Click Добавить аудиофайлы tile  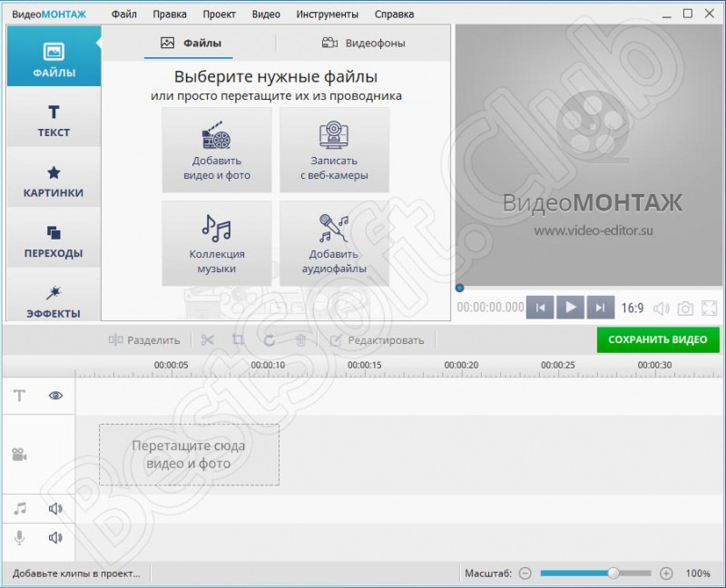click(x=334, y=243)
